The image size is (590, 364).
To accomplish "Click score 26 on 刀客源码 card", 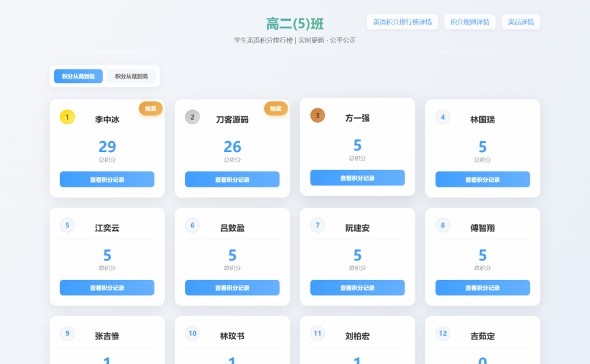I will click(232, 147).
